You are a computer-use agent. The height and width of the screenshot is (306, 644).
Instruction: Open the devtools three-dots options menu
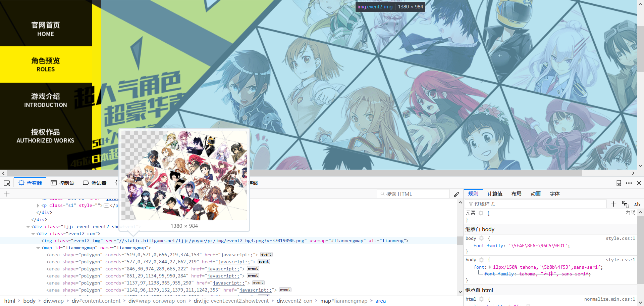pos(629,183)
